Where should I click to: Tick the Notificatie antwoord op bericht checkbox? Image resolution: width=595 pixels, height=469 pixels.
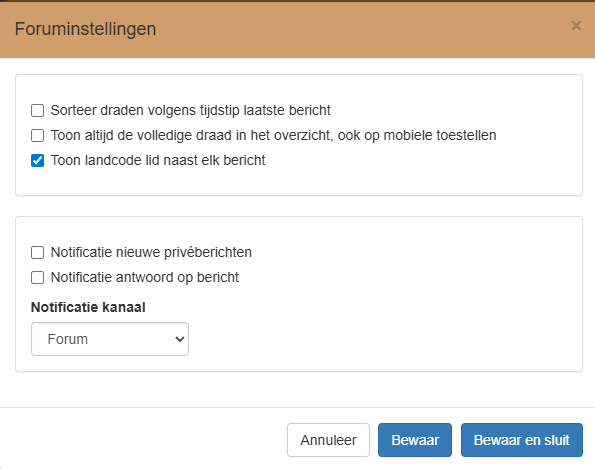tap(37, 277)
